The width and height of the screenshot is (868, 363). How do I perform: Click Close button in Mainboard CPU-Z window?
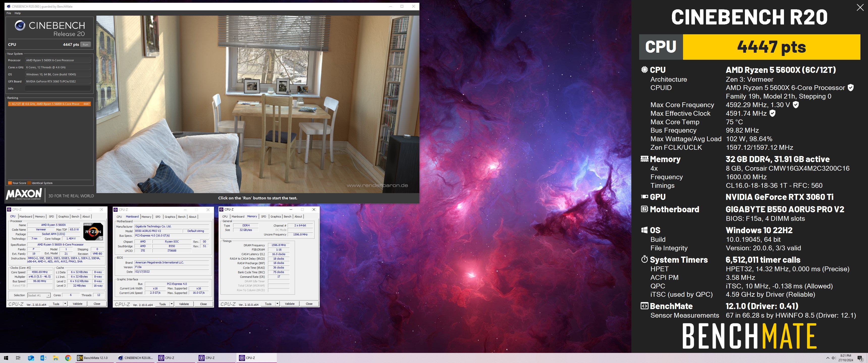203,304
